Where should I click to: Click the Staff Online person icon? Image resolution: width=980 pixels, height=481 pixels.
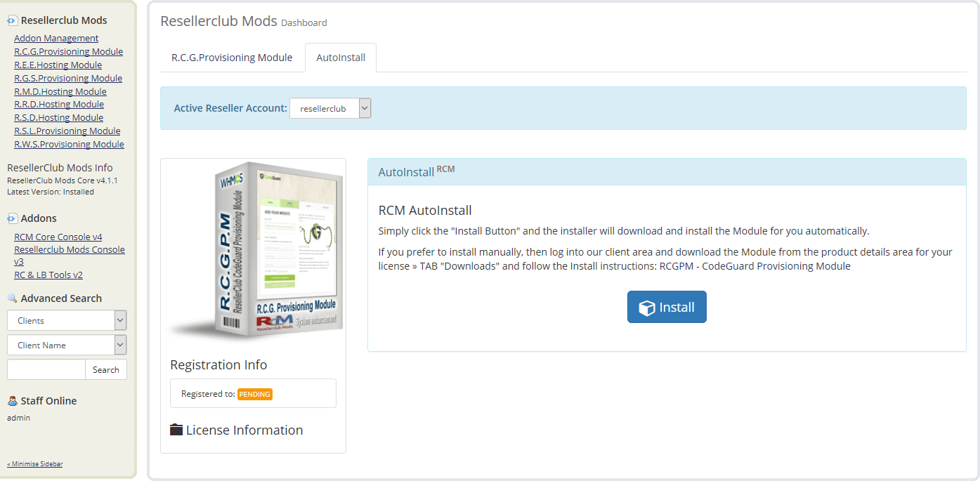point(12,401)
